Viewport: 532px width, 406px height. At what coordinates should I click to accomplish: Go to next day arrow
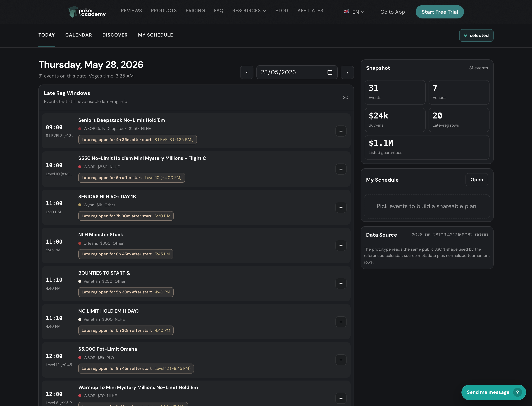click(x=347, y=72)
